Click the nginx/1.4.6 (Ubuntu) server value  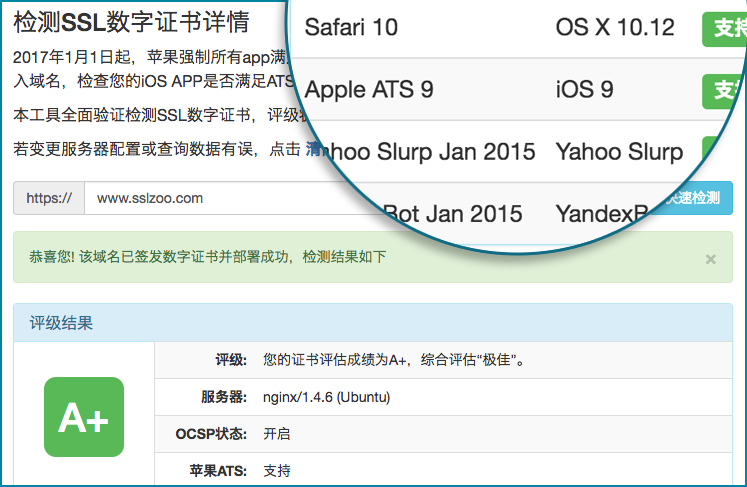(x=326, y=397)
